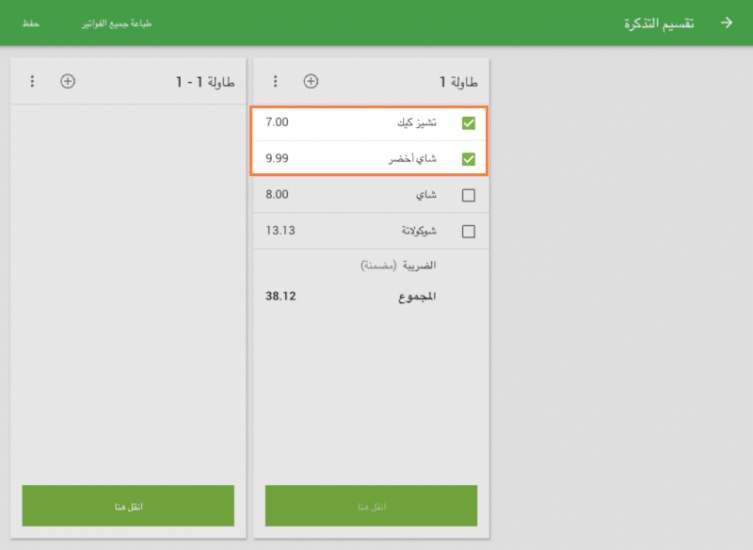Uncheck the شاي أخضر checkbox
The width and height of the screenshot is (753, 550).
pyautogui.click(x=468, y=159)
